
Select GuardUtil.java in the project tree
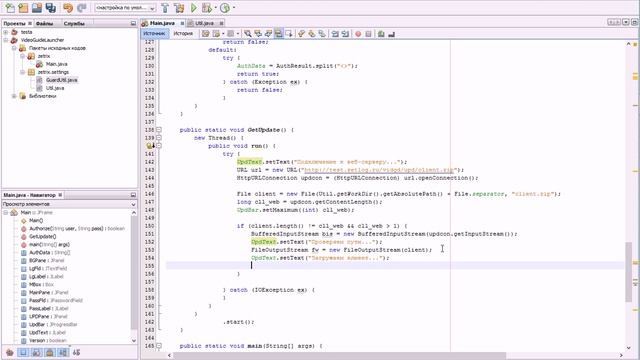tap(61, 80)
